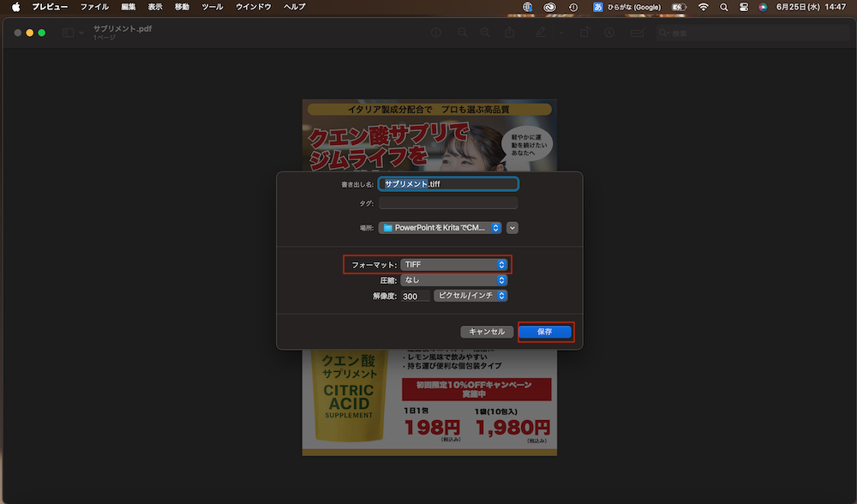The height and width of the screenshot is (504, 857).
Task: Click the yellow minimize window button
Action: point(29,33)
